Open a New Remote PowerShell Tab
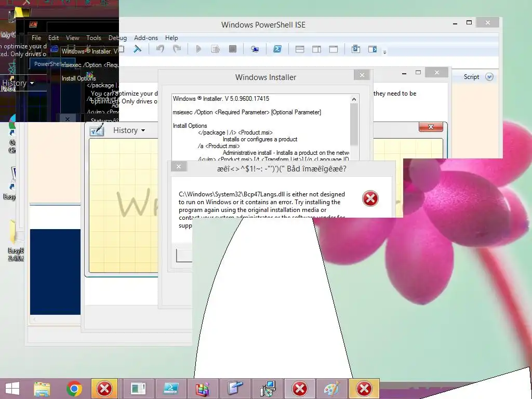Viewport: 532px width, 399px height. pos(255,49)
